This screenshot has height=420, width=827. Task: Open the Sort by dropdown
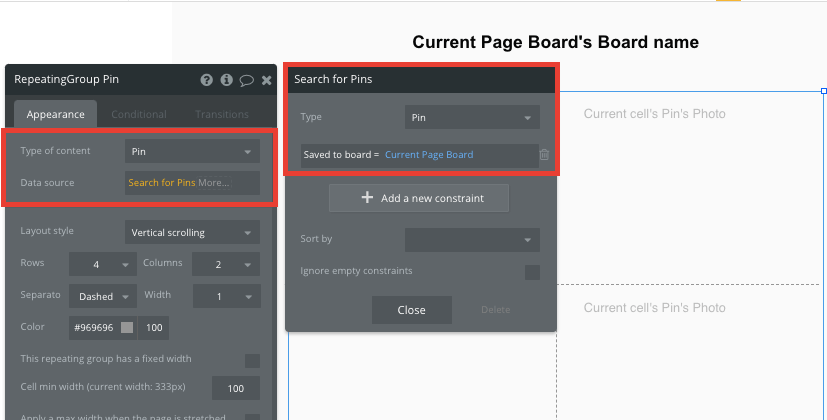tap(472, 240)
